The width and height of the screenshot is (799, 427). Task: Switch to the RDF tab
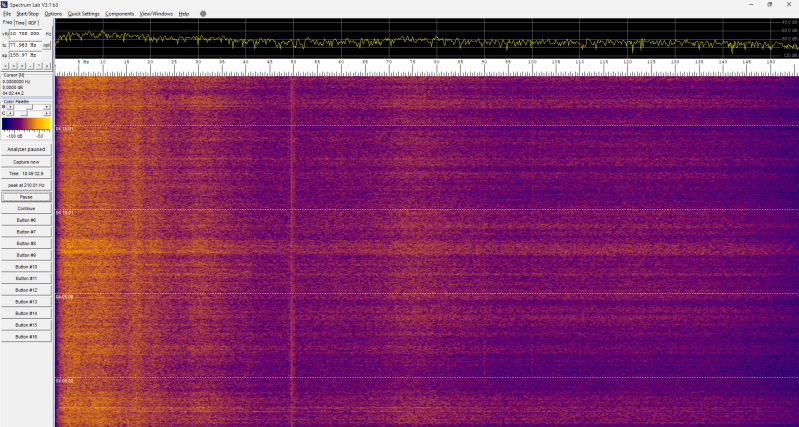pos(33,23)
